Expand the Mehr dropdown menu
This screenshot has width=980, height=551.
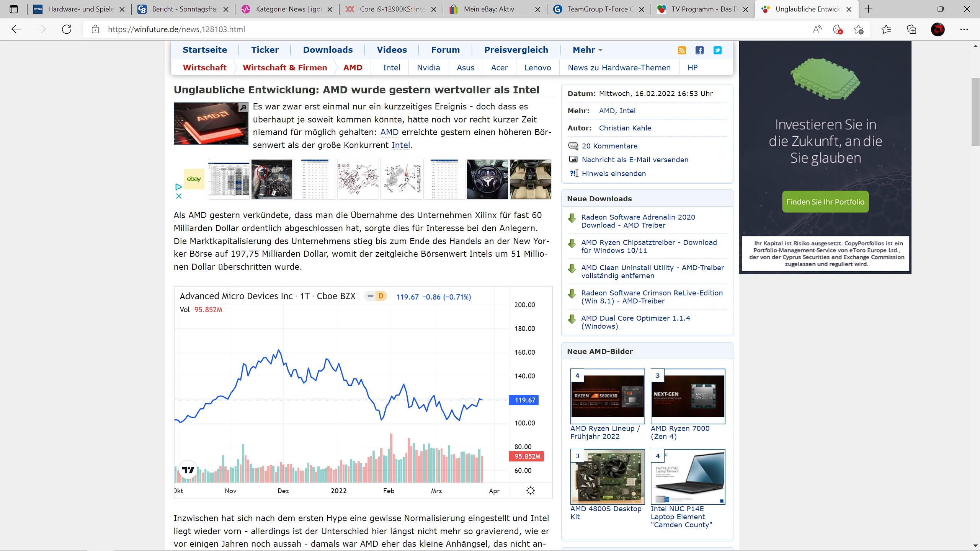(587, 50)
